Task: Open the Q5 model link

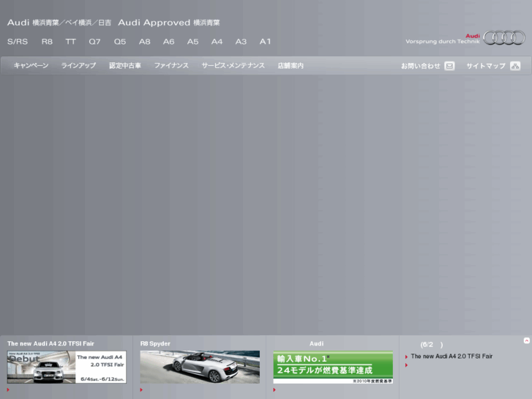Action: pyautogui.click(x=120, y=42)
